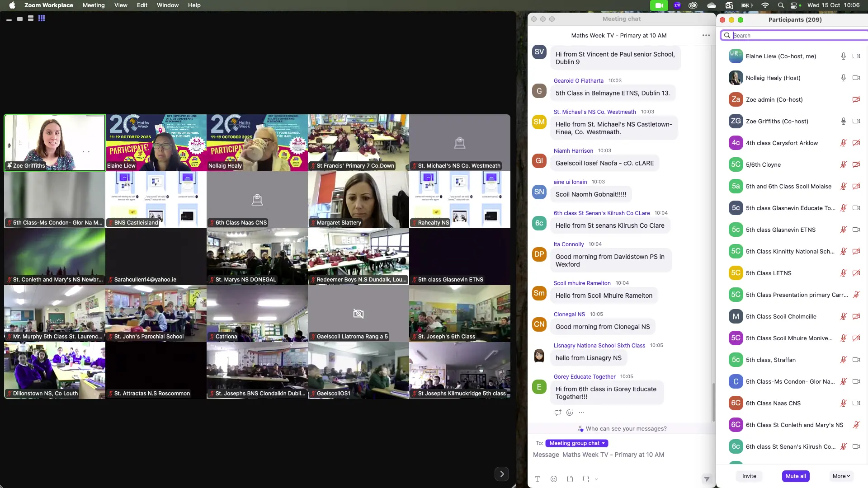Open the View menu in menu bar
This screenshot has height=488, width=868.
coord(121,5)
